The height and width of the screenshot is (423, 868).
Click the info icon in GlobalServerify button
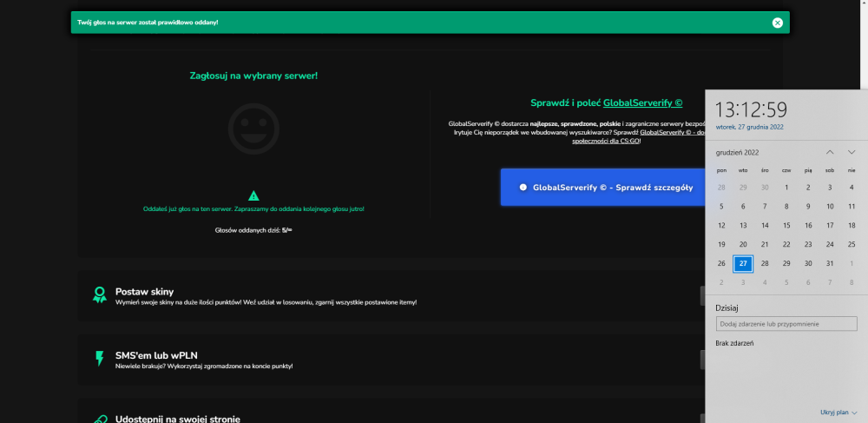[x=523, y=187]
